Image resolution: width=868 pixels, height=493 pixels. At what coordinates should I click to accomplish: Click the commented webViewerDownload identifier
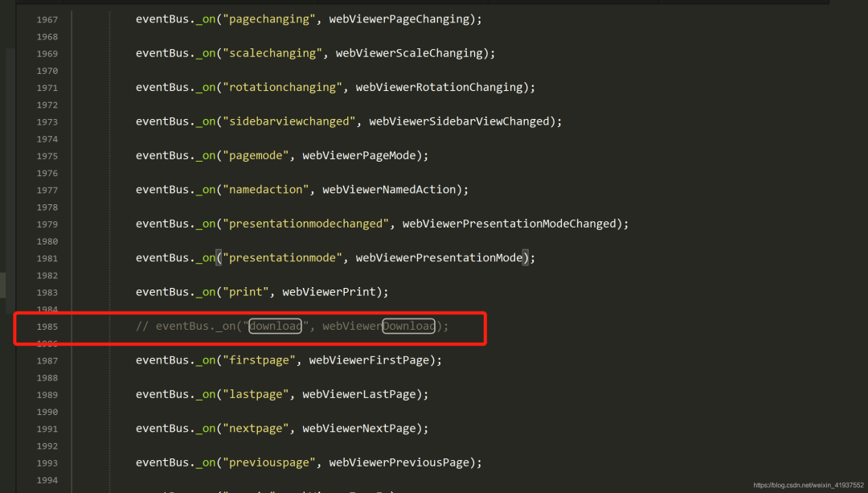coord(379,326)
